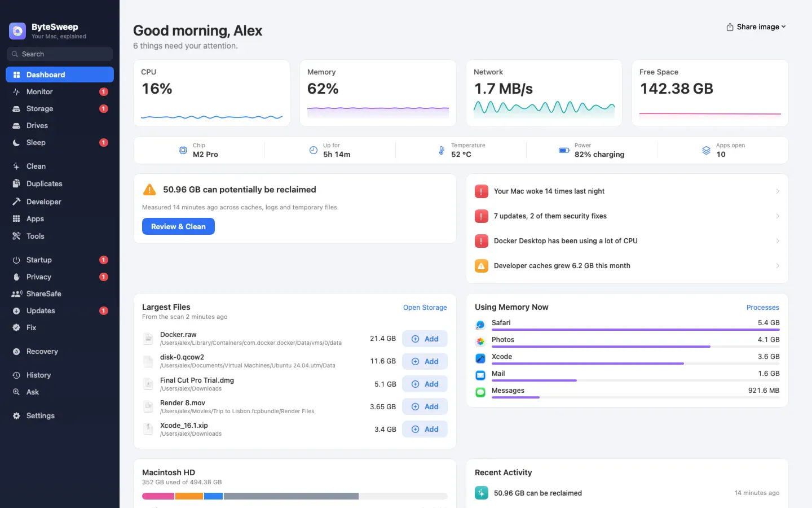
Task: Click the Fix sidebar icon
Action: 16,327
